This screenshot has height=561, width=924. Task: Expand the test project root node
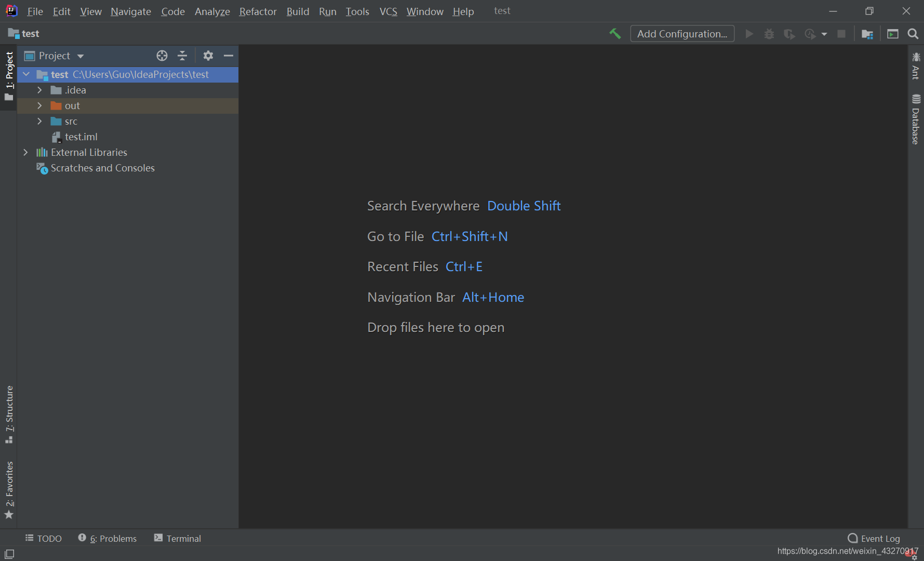(26, 74)
